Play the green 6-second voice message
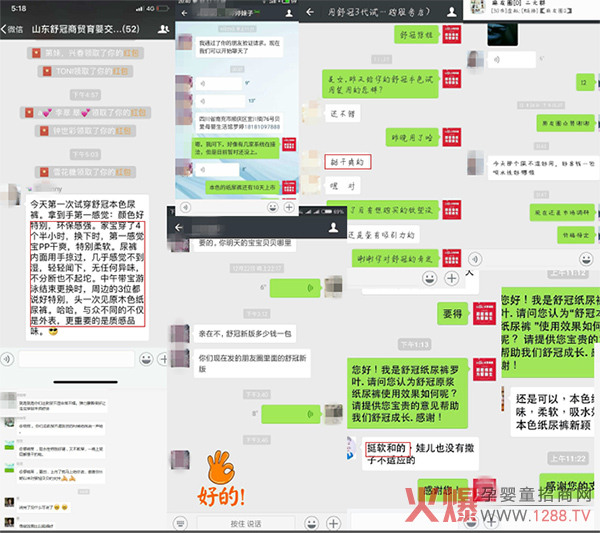This screenshot has width=600, height=533. pos(295,288)
